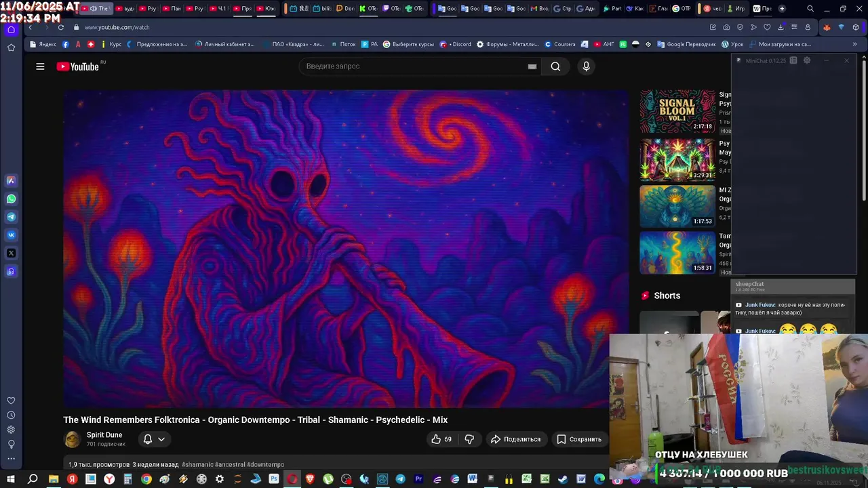Open the YouTube guide hamburger menu

40,66
